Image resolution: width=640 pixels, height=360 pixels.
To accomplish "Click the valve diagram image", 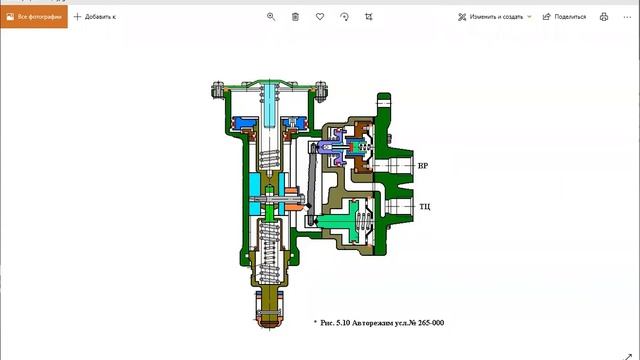I will point(320,204).
